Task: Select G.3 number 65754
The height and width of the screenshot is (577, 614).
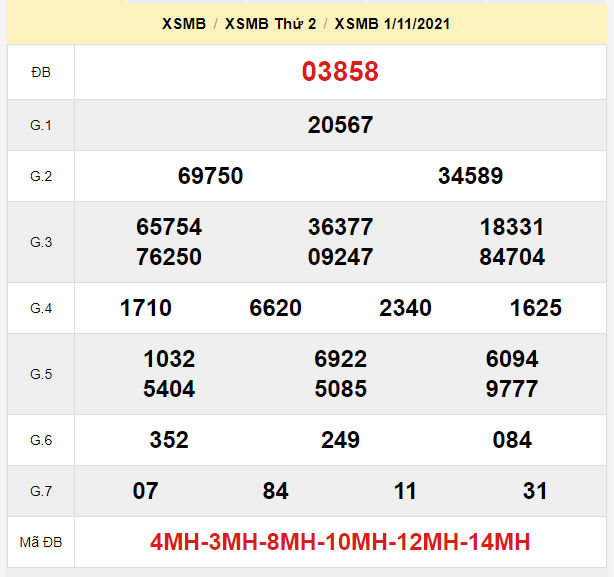Action: (x=169, y=227)
